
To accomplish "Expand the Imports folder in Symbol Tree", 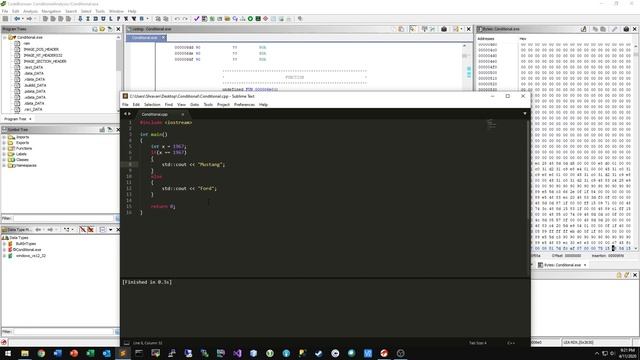I will coord(4,137).
